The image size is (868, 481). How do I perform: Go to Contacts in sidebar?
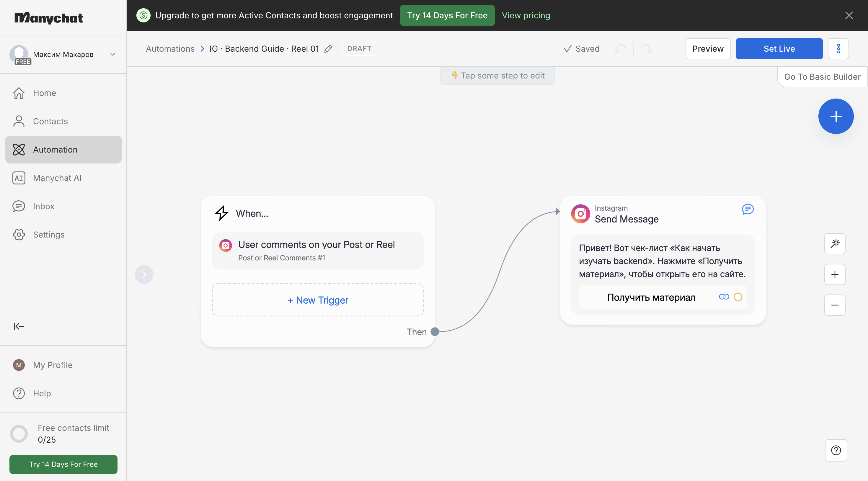[x=63, y=121]
